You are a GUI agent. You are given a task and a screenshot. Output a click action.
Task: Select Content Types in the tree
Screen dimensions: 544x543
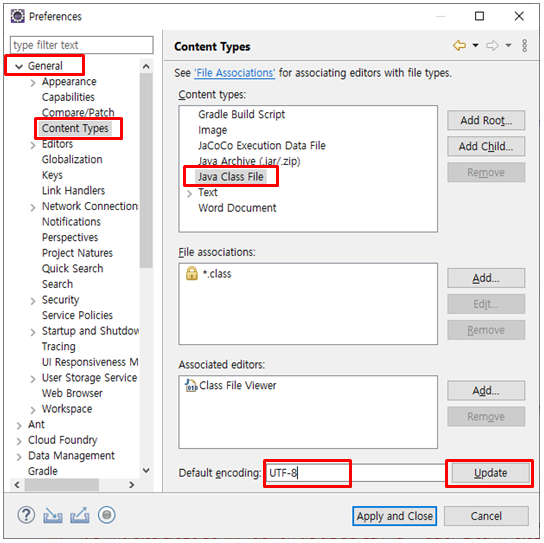75,128
